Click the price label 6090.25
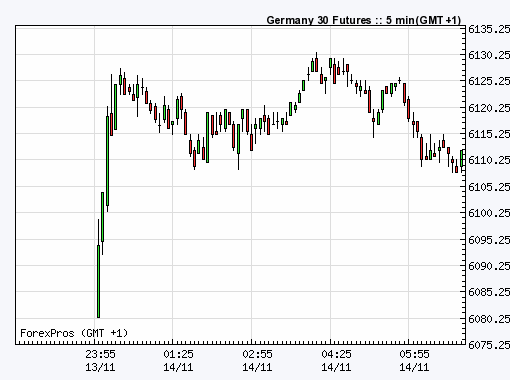510x380 pixels. click(489, 266)
